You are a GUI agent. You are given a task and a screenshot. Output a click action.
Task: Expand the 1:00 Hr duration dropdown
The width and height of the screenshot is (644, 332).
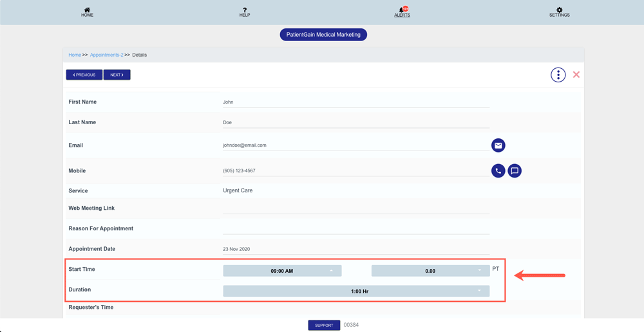[x=356, y=291]
